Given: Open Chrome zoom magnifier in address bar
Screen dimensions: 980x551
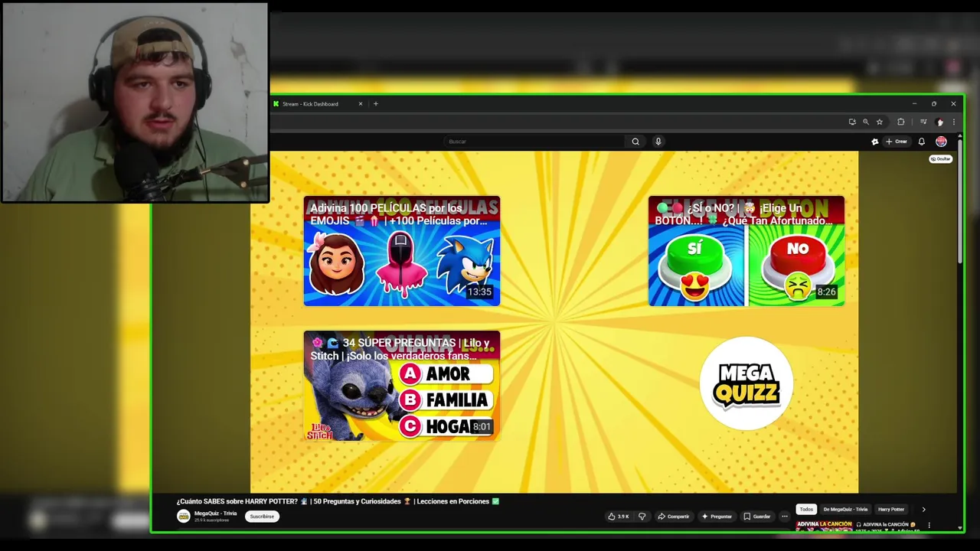Looking at the screenshot, I should 866,122.
